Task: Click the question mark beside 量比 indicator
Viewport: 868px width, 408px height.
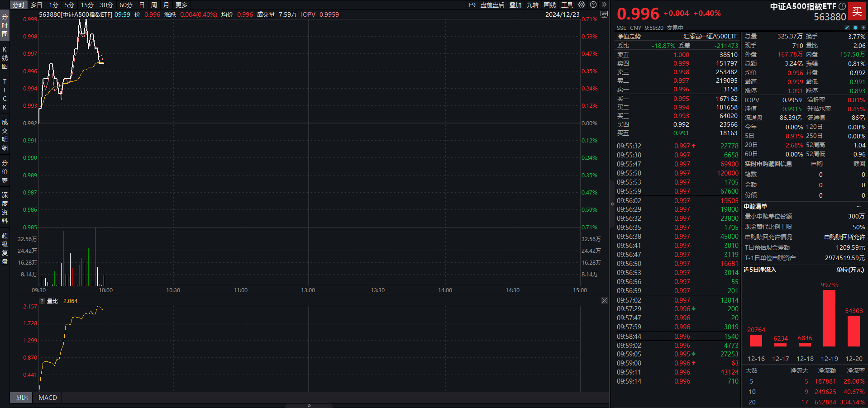Action: pos(42,301)
